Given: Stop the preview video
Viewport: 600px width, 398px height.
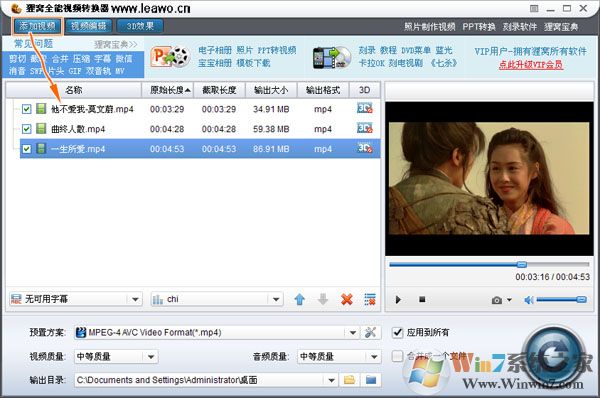Looking at the screenshot, I should [422, 299].
